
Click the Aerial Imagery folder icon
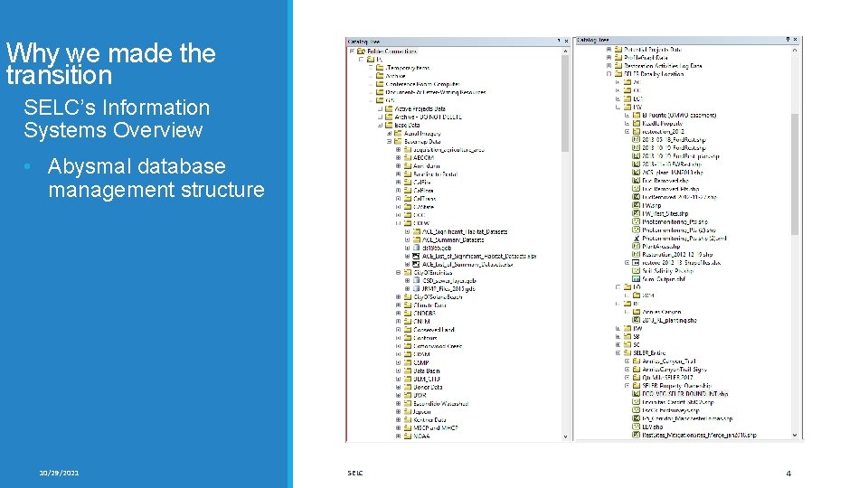click(x=398, y=134)
